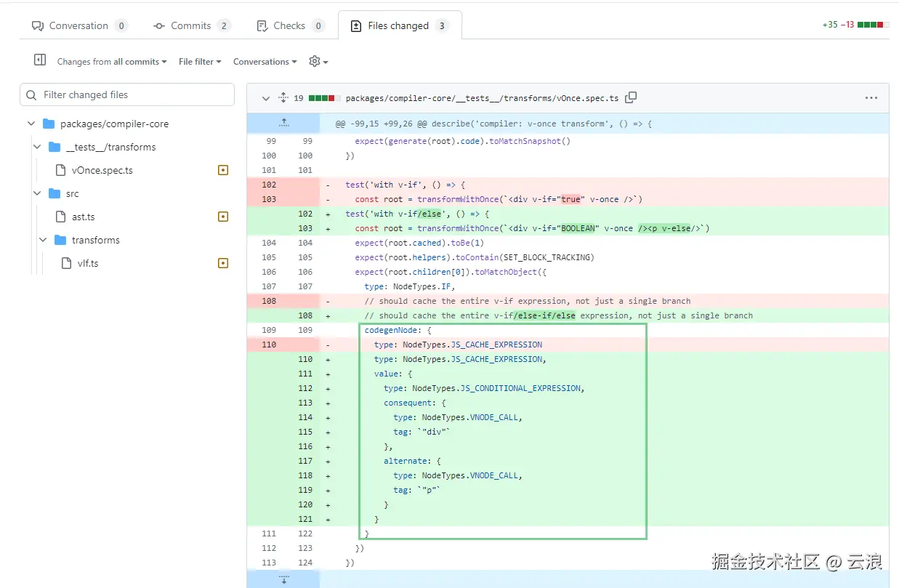
Task: Collapse the src folder in tree
Action: (x=37, y=193)
